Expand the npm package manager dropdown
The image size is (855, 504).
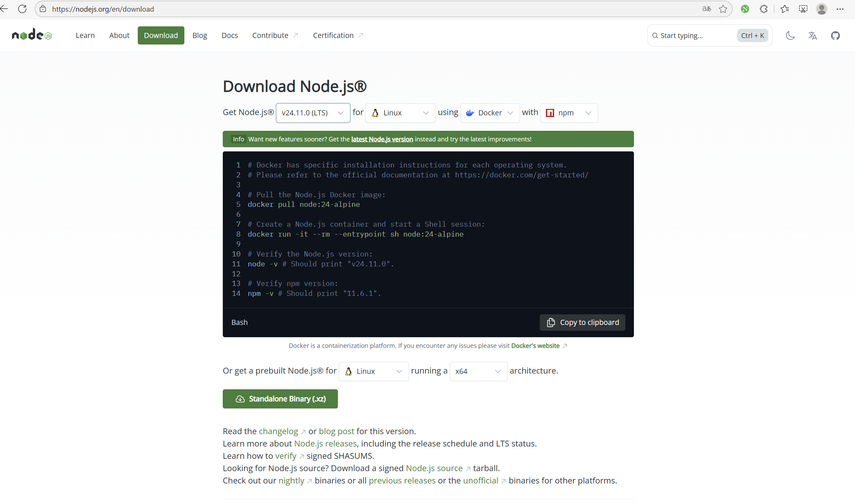(x=569, y=113)
